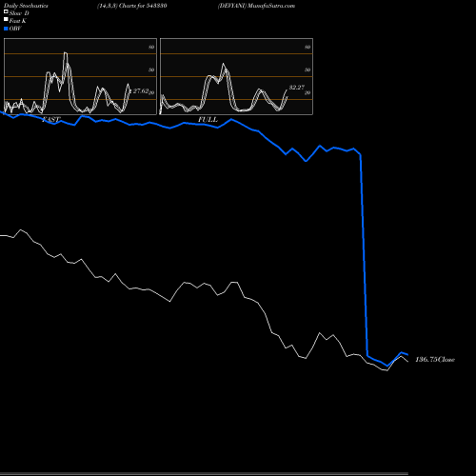Open the FAST stochastic mini chart
The image size is (476, 476).
click(x=80, y=76)
